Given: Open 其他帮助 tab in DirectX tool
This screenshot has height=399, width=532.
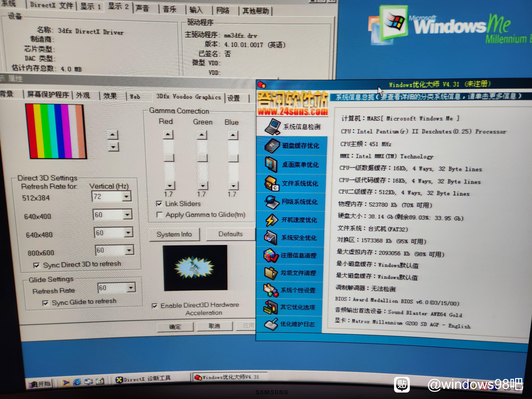Looking at the screenshot, I should click(x=255, y=11).
